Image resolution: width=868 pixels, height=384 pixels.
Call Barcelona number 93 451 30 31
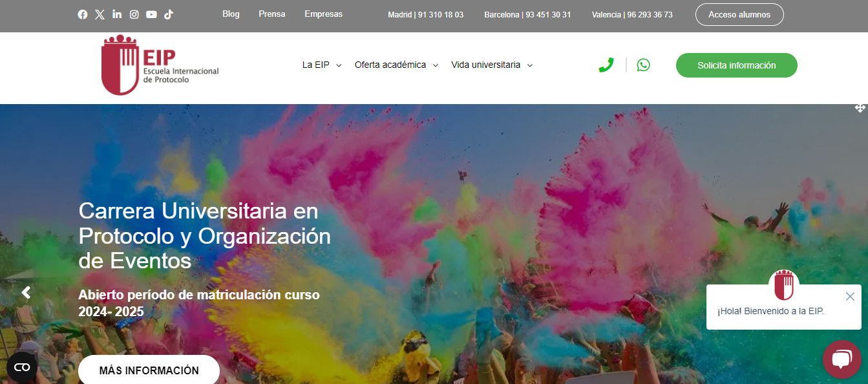coord(527,15)
